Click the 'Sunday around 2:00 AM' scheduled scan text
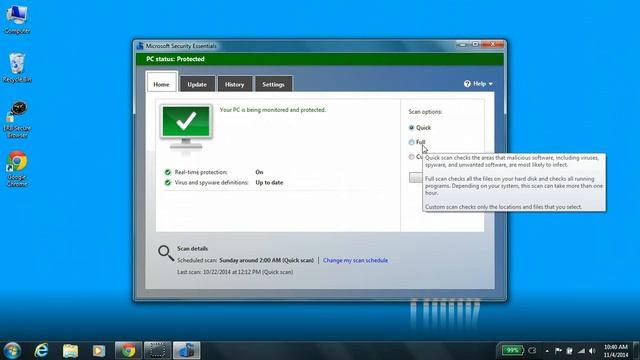The width and height of the screenshot is (640, 360). coord(267,260)
